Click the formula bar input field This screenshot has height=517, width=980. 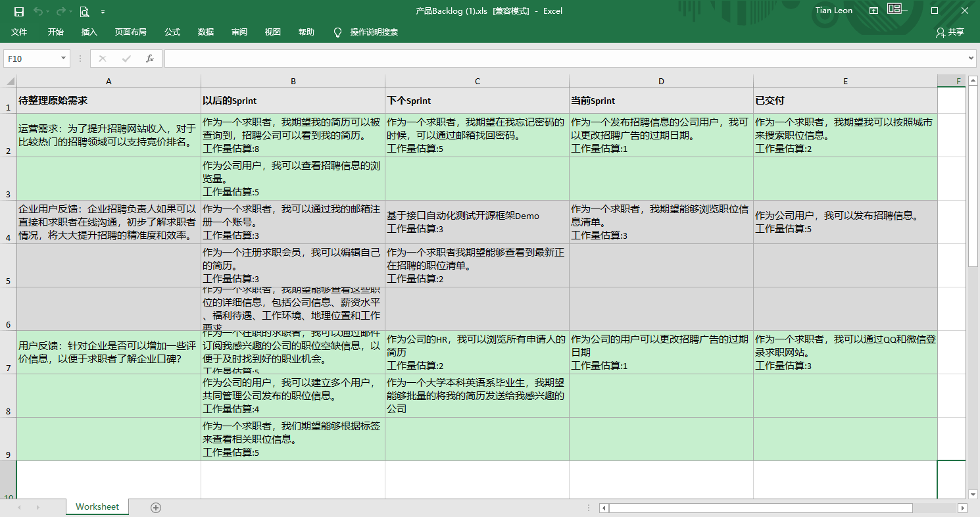[566, 59]
